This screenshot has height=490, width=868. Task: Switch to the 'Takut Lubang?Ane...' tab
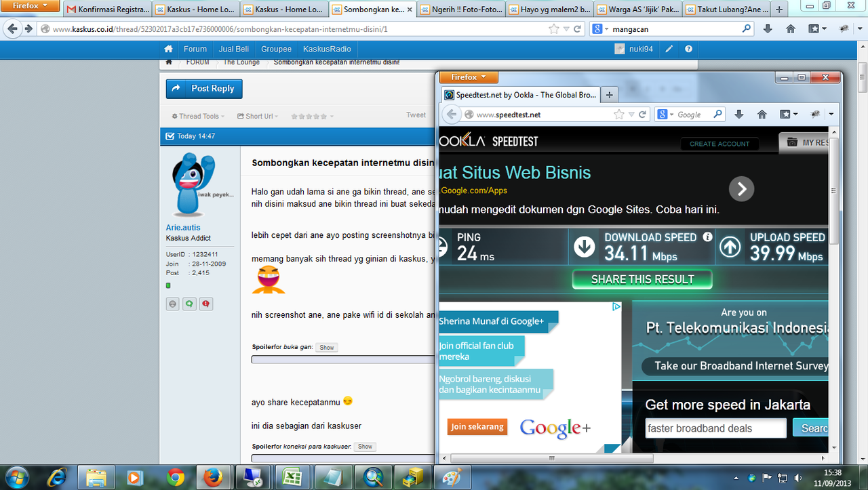pos(726,10)
